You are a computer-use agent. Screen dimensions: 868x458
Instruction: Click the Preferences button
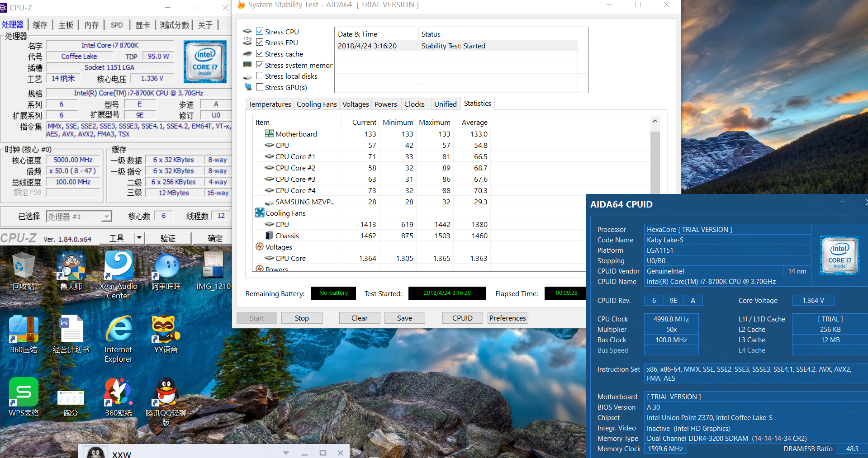point(508,318)
